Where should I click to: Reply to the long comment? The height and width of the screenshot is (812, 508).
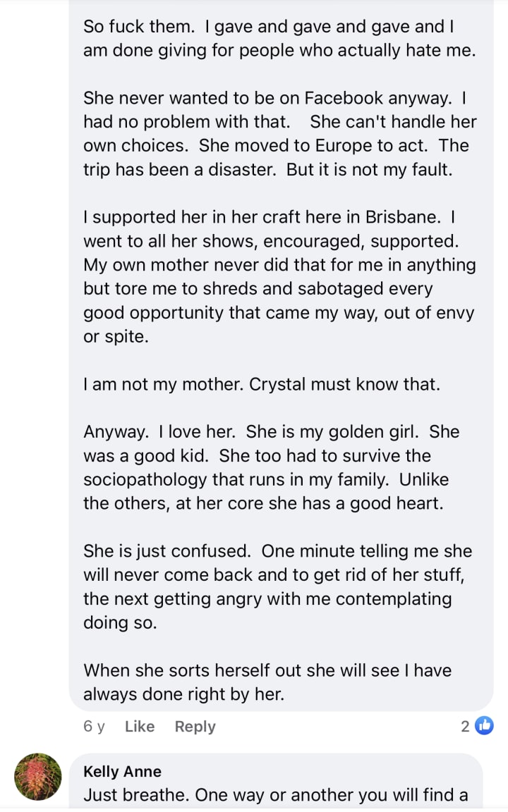point(195,727)
